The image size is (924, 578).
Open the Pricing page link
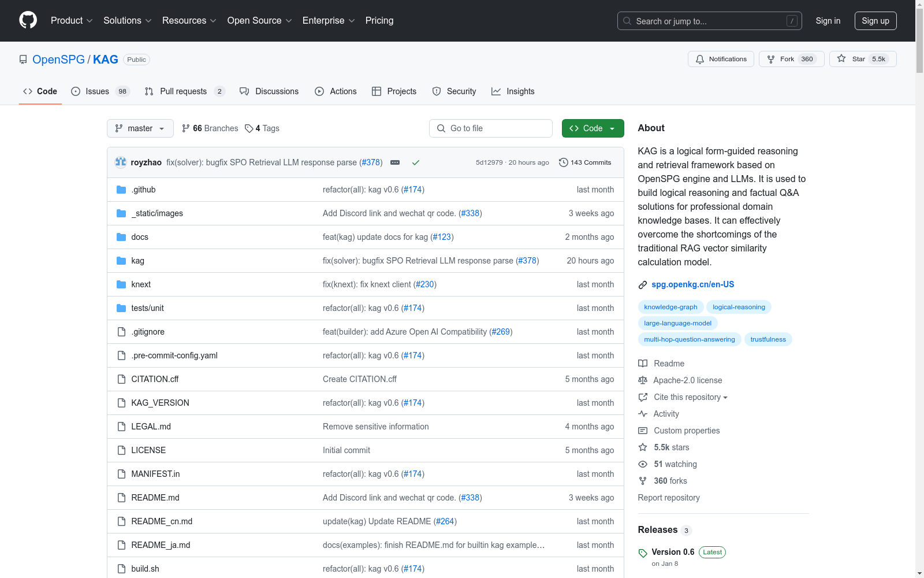pyautogui.click(x=379, y=20)
